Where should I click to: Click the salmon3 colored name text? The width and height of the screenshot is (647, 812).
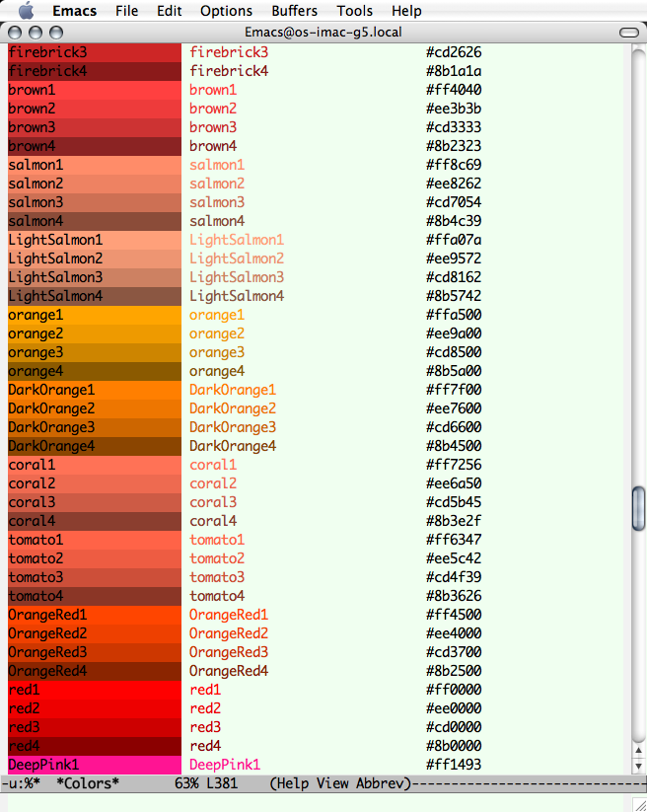click(217, 202)
